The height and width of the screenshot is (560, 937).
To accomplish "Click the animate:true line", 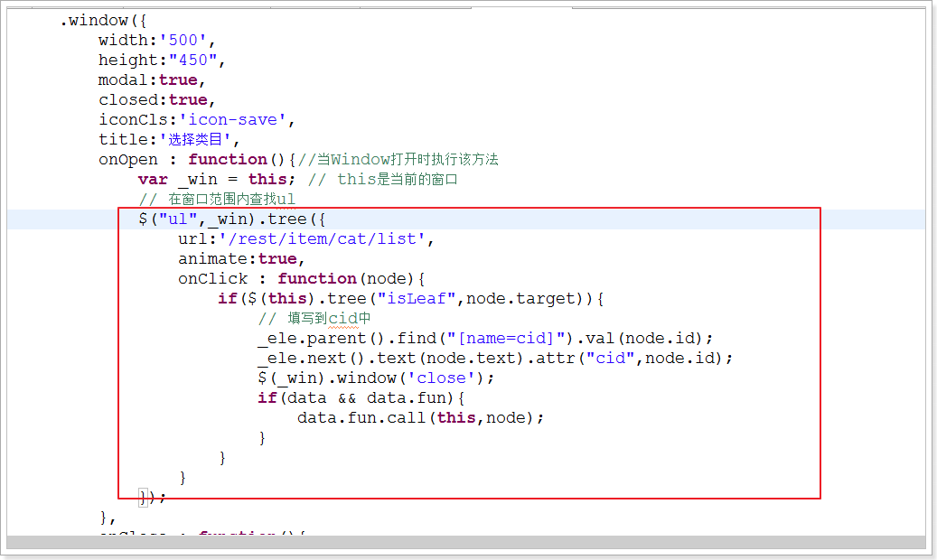I will [241, 258].
